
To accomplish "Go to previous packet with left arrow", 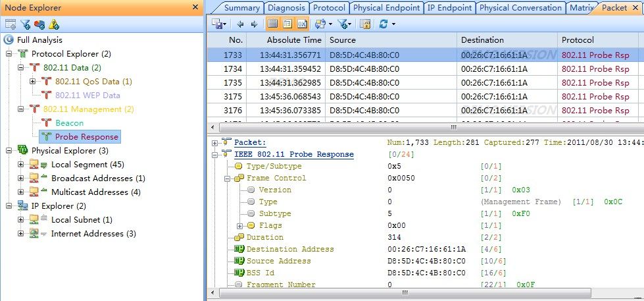I will coord(239,24).
